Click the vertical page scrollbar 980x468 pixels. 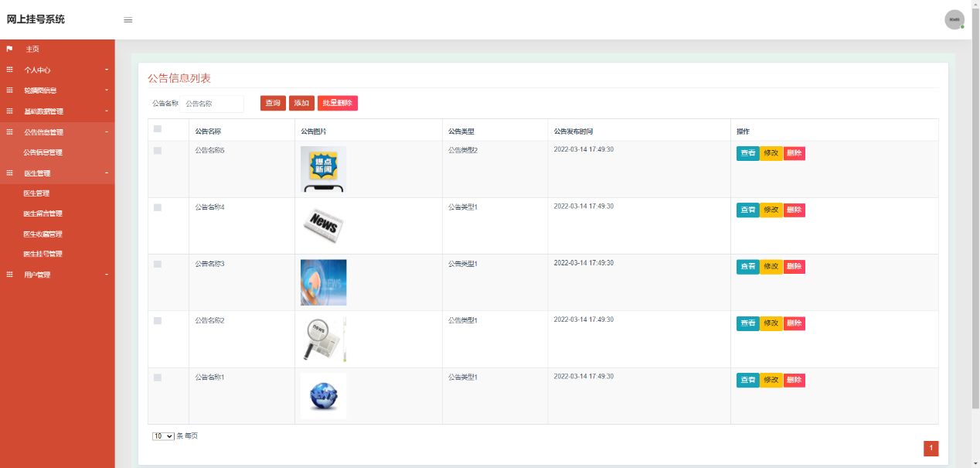tap(975, 209)
